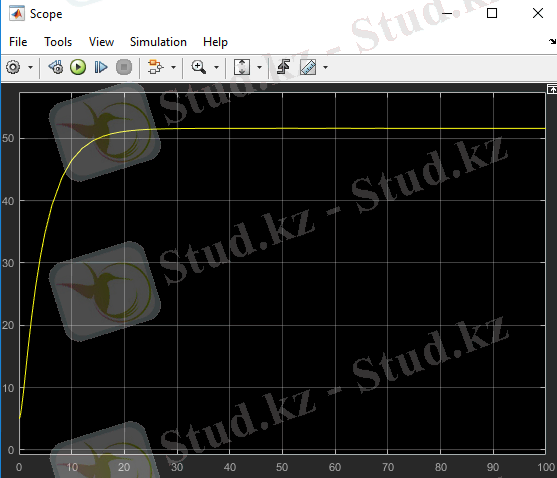
Task: Expand the Zoom tool dropdown arrow
Action: point(216,67)
